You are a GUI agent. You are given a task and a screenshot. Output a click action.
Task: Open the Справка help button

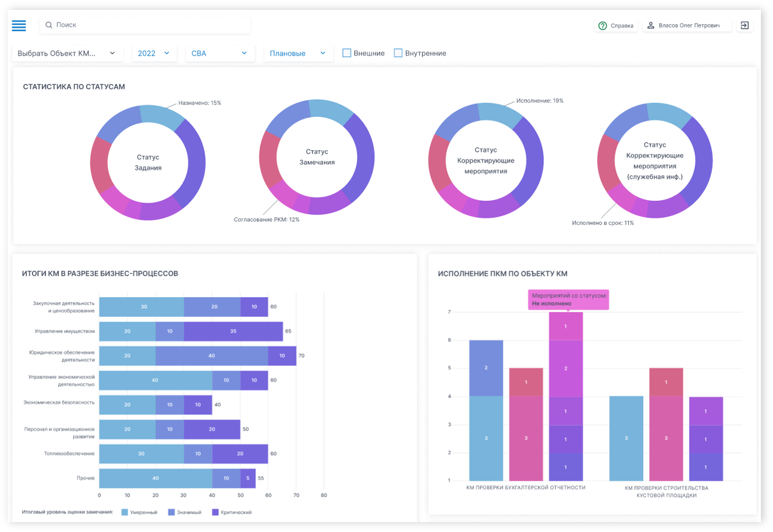pyautogui.click(x=616, y=26)
